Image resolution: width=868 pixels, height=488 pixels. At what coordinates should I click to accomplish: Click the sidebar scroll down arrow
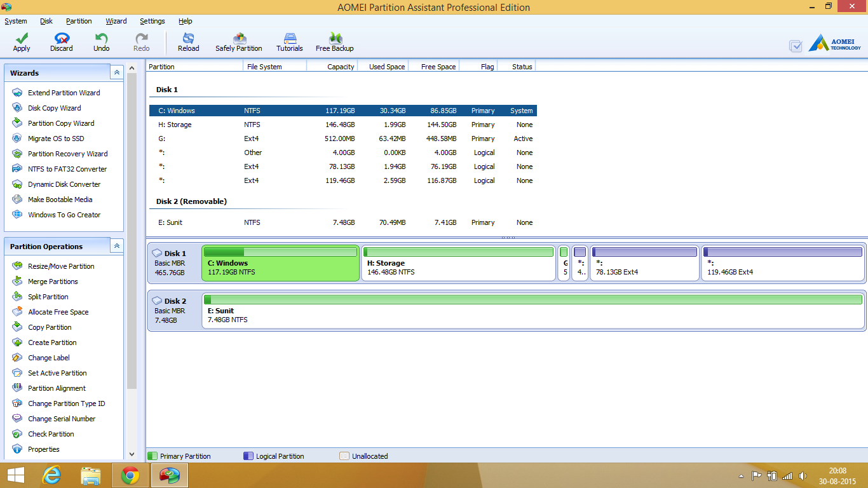132,454
